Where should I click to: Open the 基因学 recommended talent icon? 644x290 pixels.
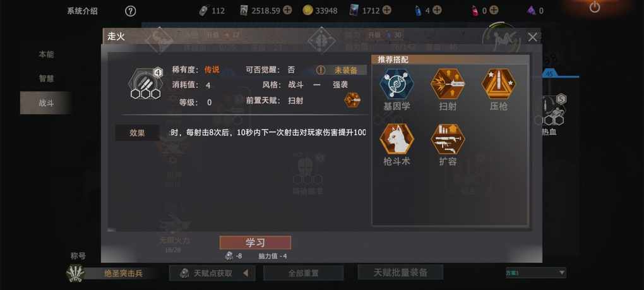(x=397, y=84)
